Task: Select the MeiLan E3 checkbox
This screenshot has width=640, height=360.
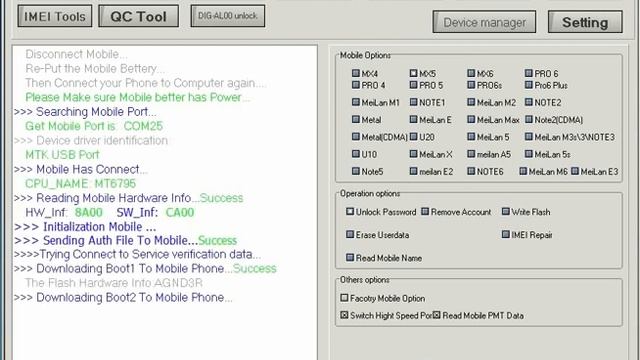Action: [575, 171]
